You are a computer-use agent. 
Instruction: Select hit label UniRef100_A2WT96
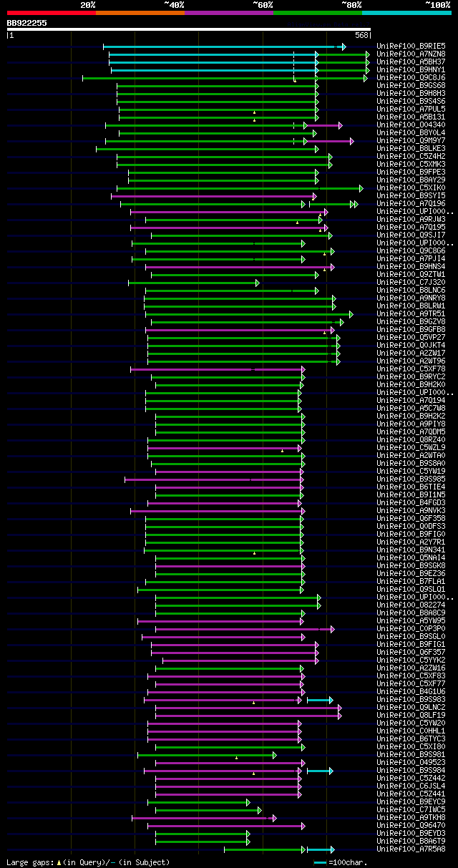[411, 361]
